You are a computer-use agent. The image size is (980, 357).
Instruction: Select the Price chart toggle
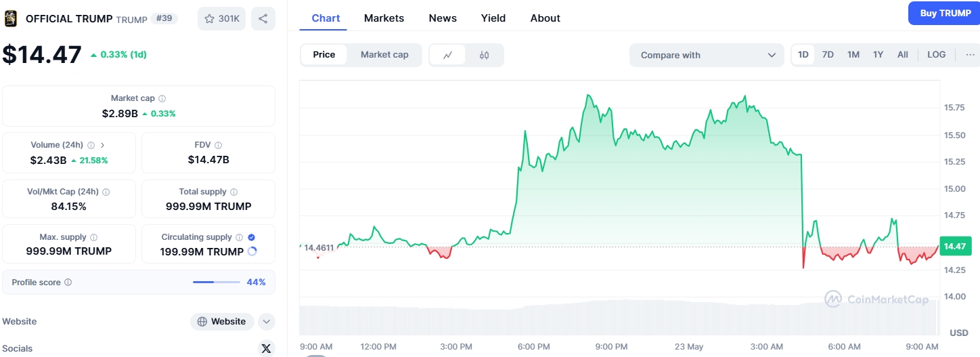coord(324,55)
